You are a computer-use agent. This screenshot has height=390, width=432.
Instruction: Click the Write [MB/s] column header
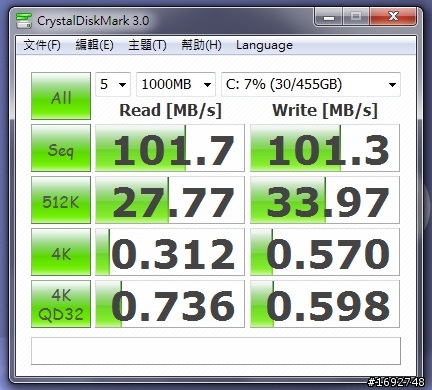click(325, 110)
